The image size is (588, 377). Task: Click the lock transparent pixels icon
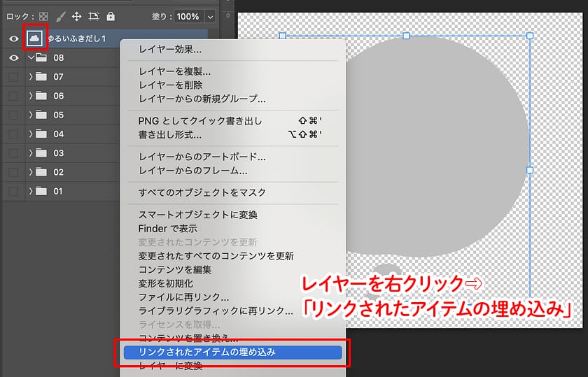(43, 15)
